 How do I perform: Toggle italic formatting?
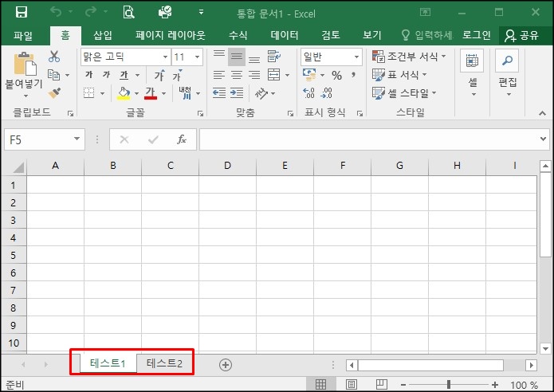pyautogui.click(x=106, y=75)
